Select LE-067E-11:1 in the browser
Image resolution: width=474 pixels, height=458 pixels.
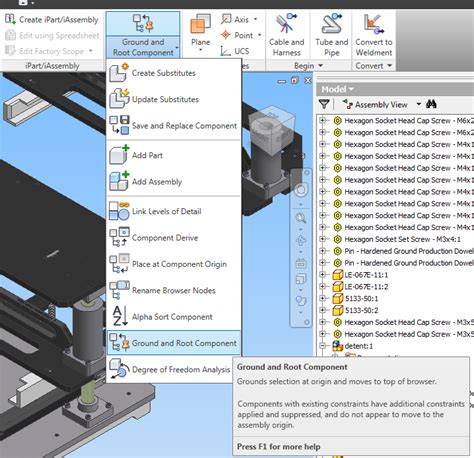[366, 275]
